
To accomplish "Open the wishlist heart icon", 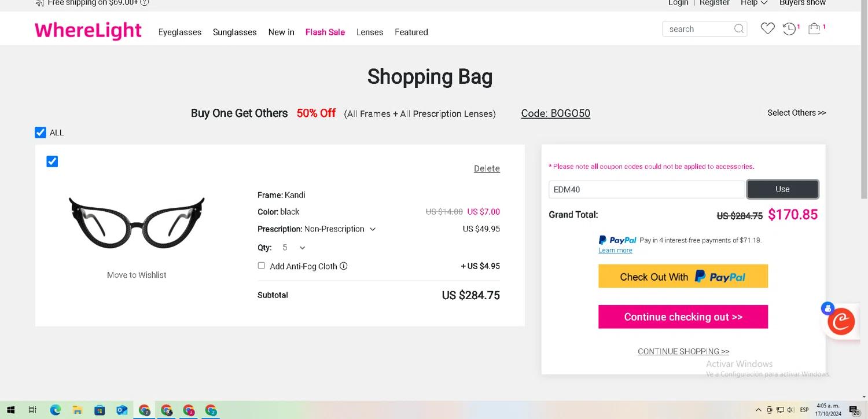I will (x=767, y=28).
